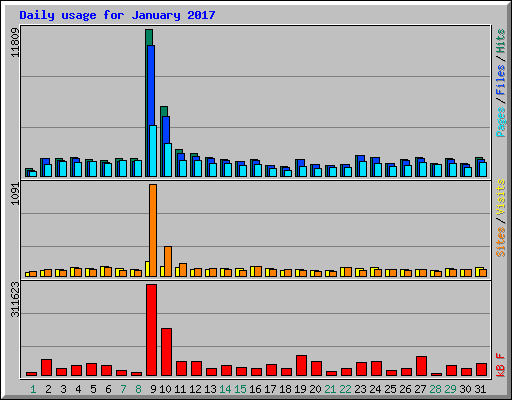The width and height of the screenshot is (512, 400).
Task: Click day 7 on the x-axis
Action: [123, 389]
